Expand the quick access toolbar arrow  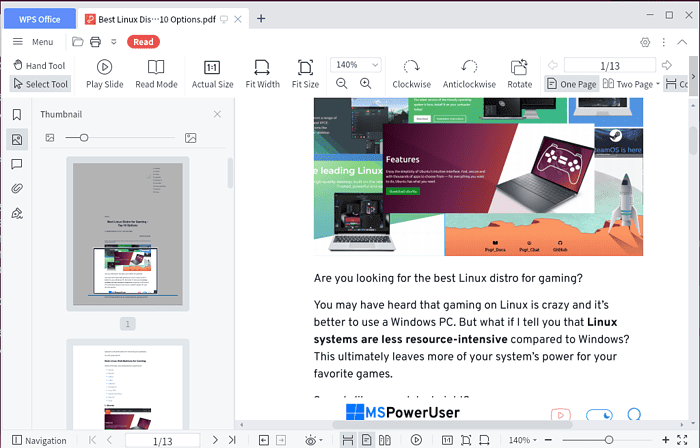point(114,42)
